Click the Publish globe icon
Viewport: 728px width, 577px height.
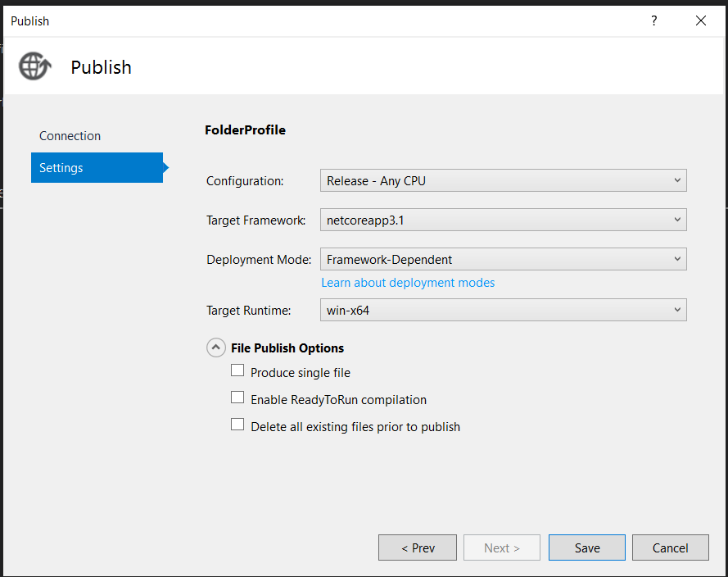click(34, 66)
